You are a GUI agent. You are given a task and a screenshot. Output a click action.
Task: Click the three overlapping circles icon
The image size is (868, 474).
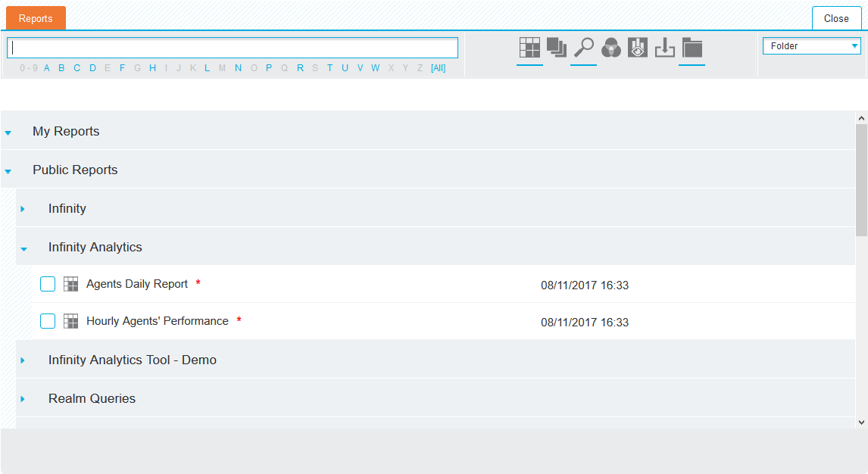click(x=611, y=48)
